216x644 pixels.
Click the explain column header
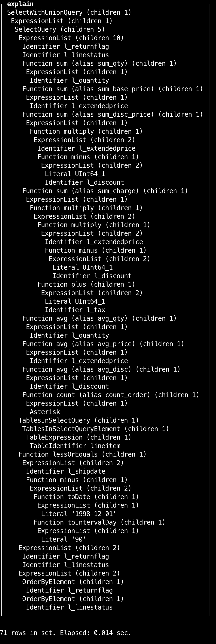[20, 4]
